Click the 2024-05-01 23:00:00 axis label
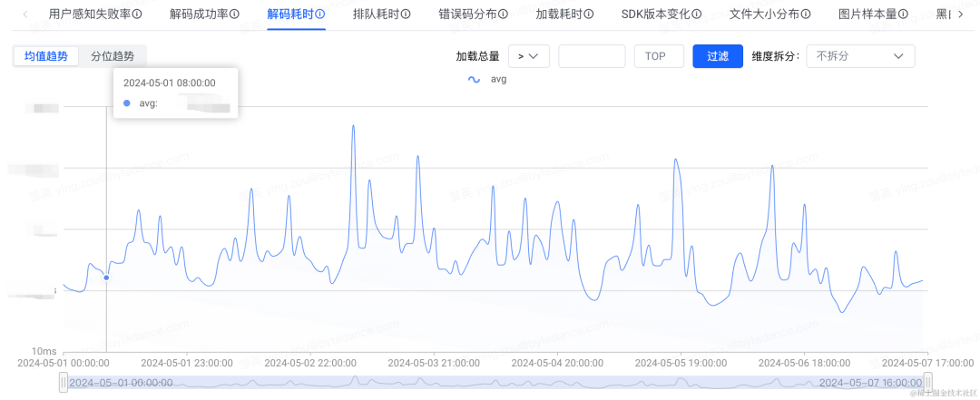The width and height of the screenshot is (980, 400). [x=187, y=363]
